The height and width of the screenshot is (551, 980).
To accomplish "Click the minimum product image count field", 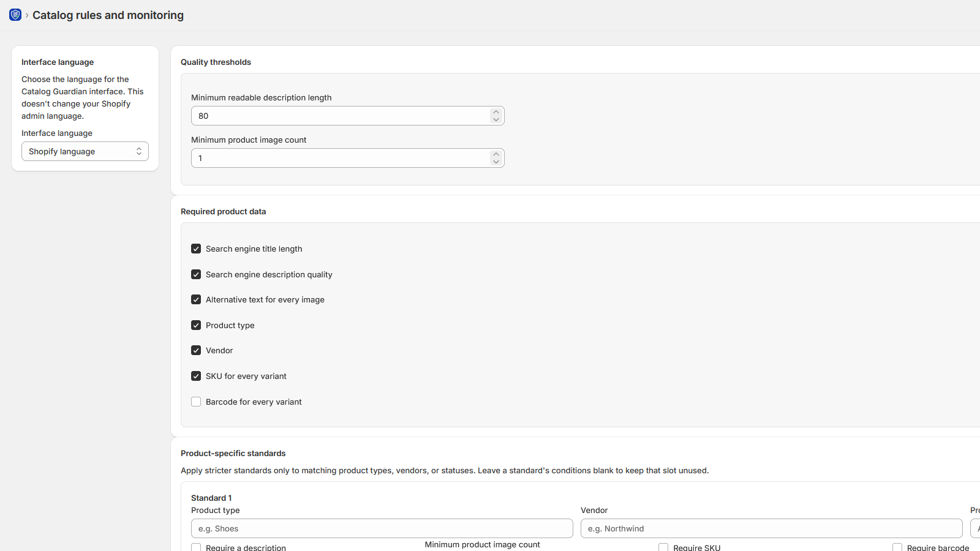I will (x=341, y=158).
